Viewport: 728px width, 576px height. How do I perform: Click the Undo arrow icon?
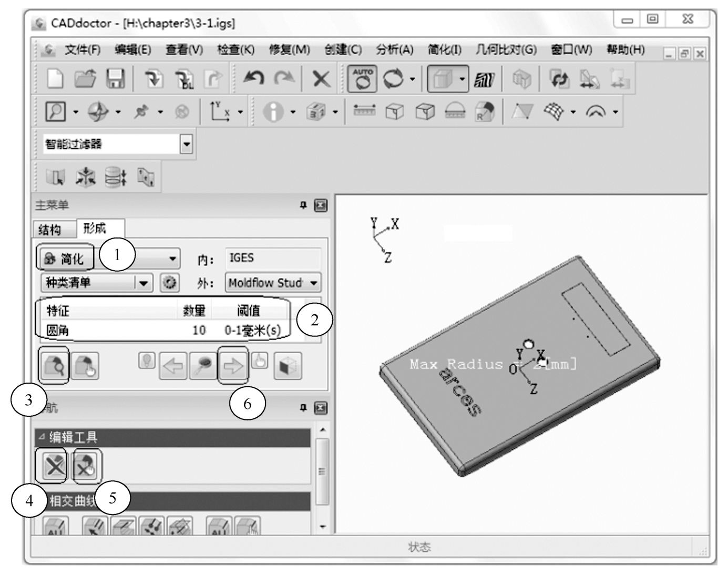pos(254,79)
